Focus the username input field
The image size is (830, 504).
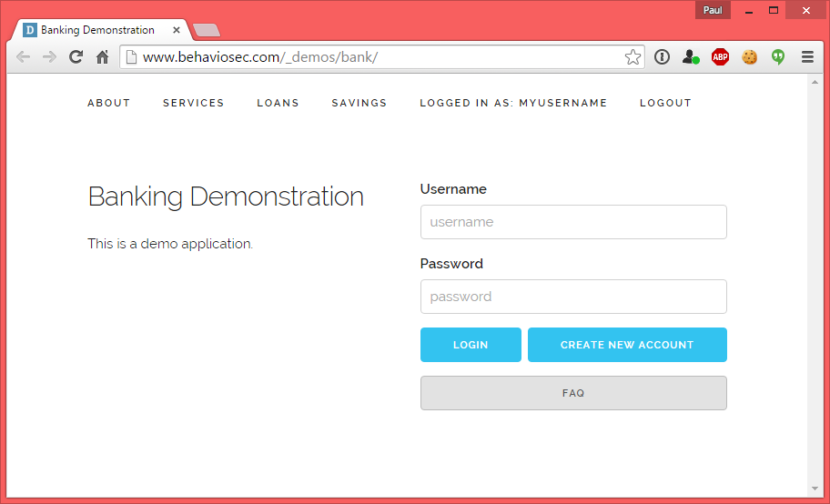[573, 222]
